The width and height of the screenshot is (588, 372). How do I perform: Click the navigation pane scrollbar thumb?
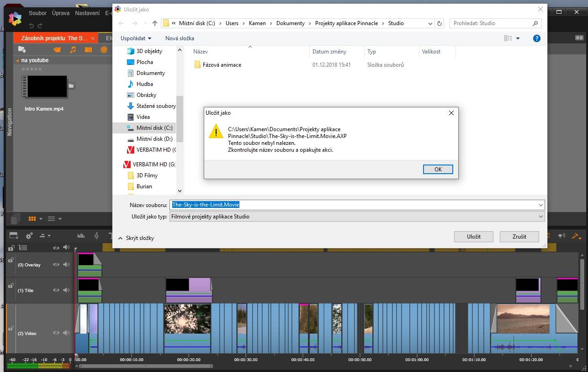180,119
